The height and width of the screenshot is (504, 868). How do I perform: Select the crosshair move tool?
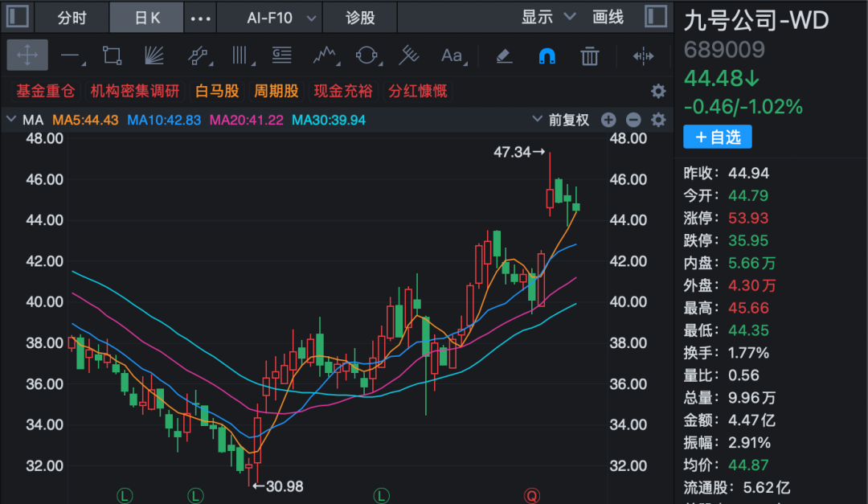[27, 55]
